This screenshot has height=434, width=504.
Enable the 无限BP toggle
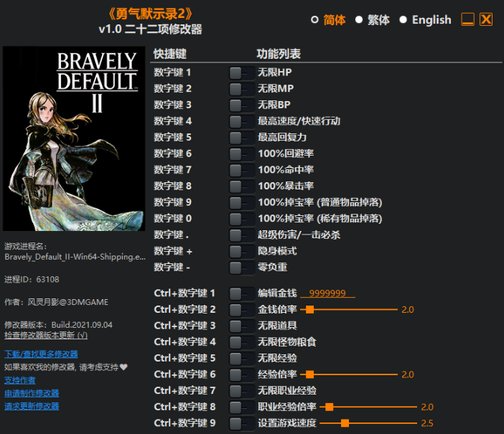pyautogui.click(x=242, y=105)
